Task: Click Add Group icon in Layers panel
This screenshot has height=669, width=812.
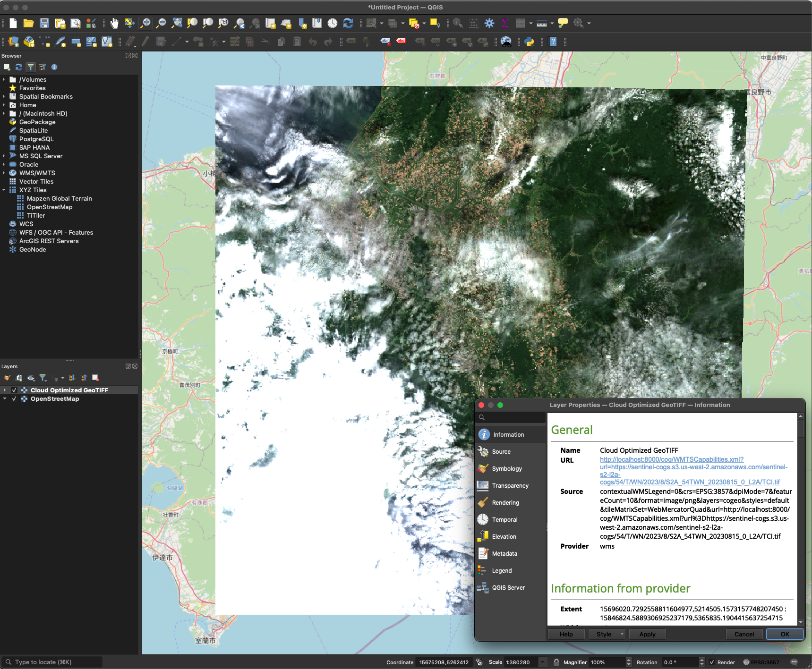Action: point(19,378)
